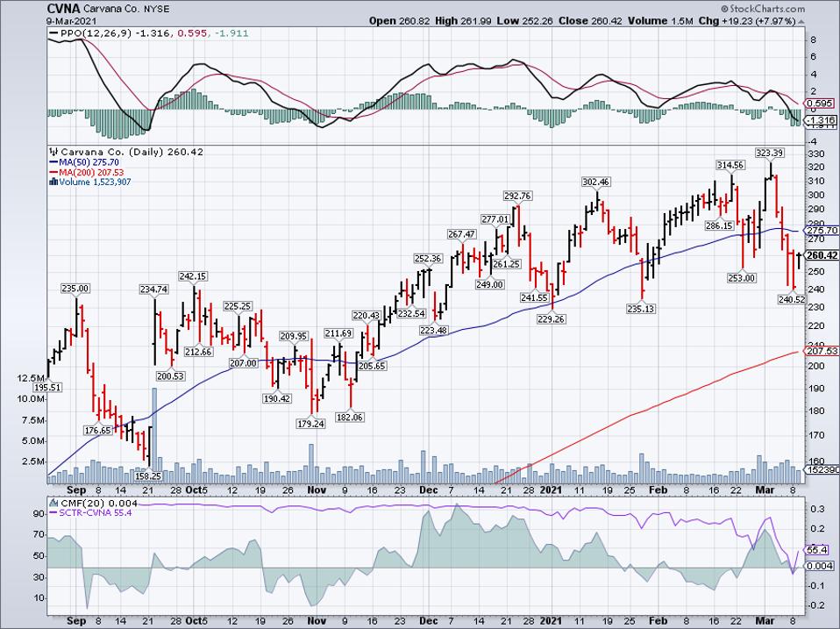Click the 223.48 price callout
Screen dimensions: 840x629
click(433, 330)
